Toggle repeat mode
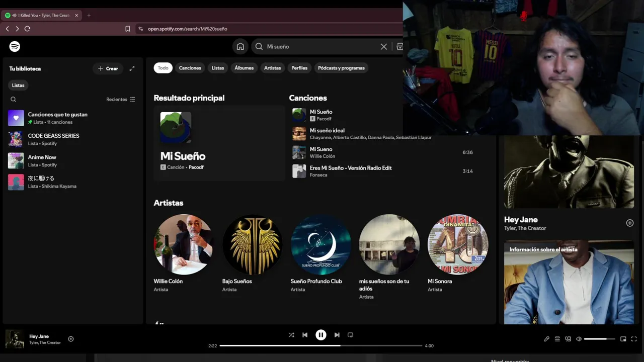 [x=351, y=335]
